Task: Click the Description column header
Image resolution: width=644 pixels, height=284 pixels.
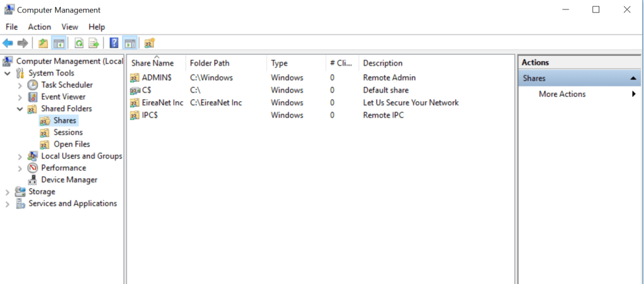Action: click(x=382, y=64)
